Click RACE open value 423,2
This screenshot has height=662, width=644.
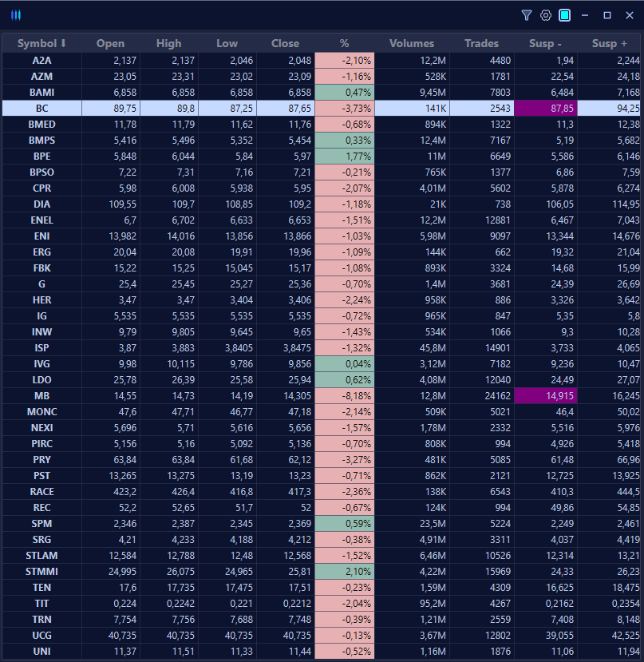tap(111, 492)
